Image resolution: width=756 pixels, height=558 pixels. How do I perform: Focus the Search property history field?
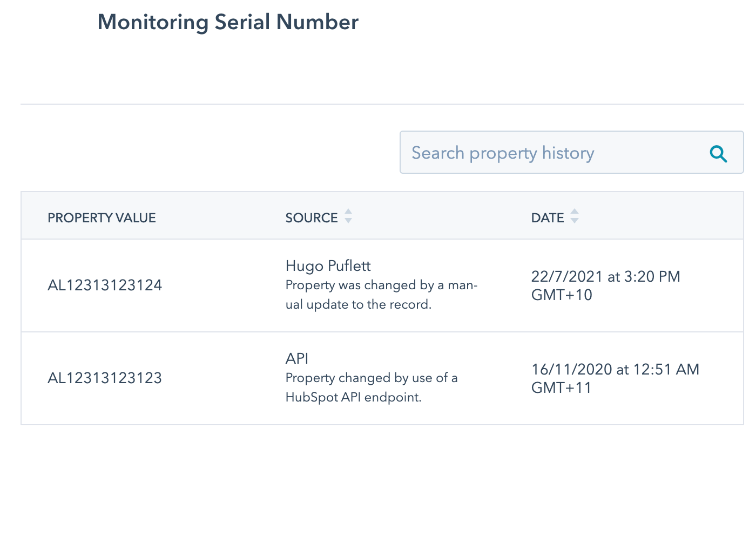571,152
